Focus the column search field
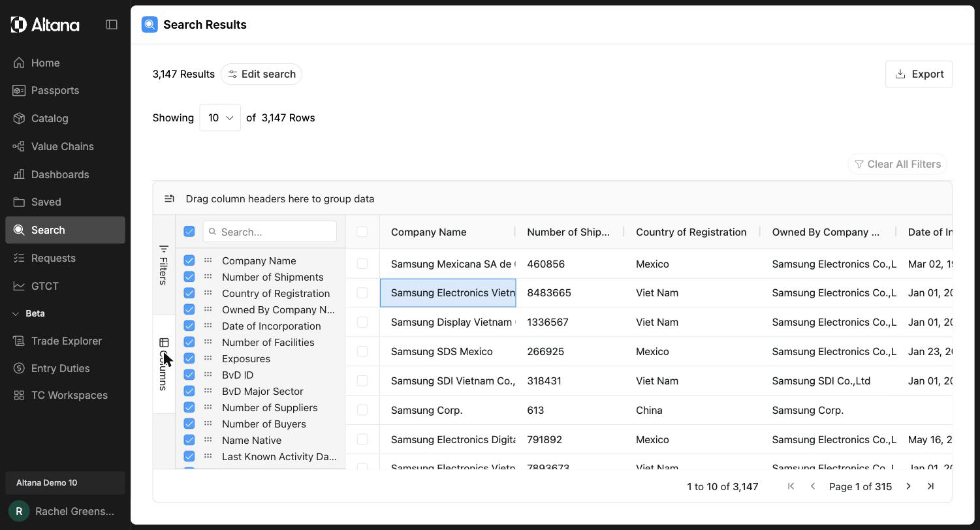 (270, 232)
